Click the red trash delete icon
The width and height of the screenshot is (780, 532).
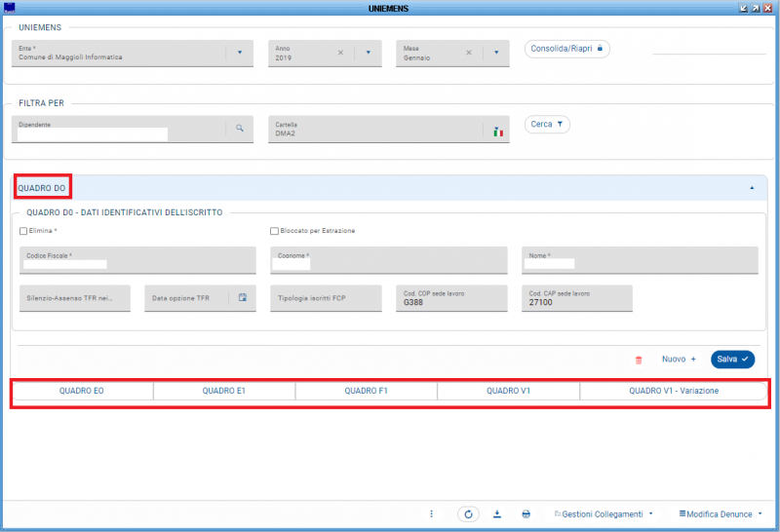639,360
